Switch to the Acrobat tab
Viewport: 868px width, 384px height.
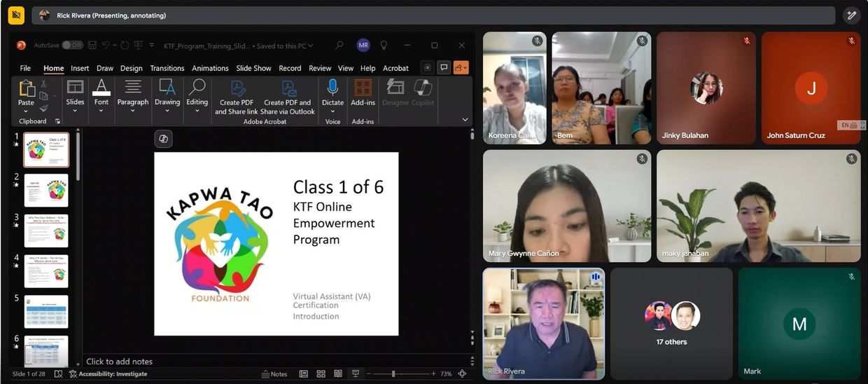[x=395, y=68]
